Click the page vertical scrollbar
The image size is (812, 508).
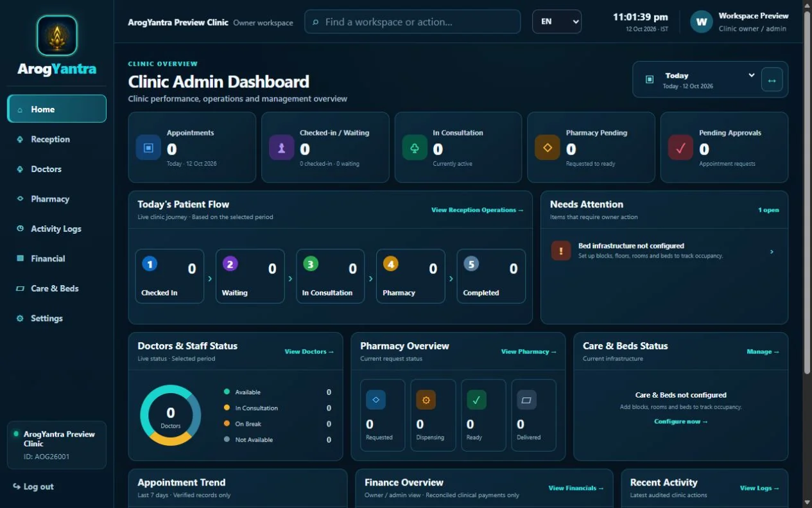point(808,193)
